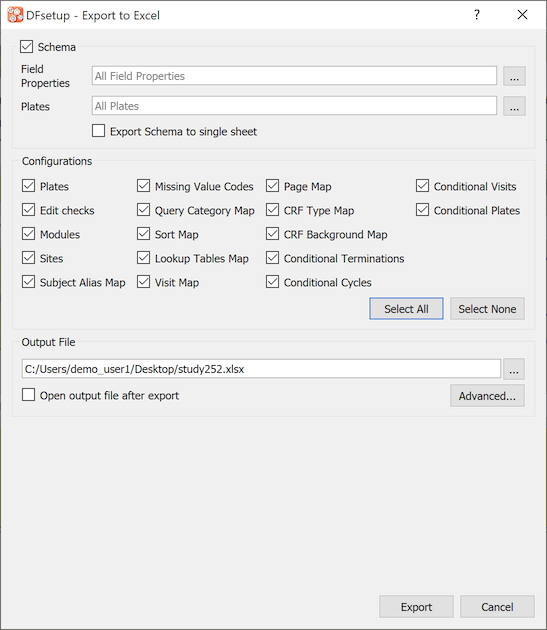Screen dimensions: 547x630
Task: Open the Advanced... options
Action: 487,396
